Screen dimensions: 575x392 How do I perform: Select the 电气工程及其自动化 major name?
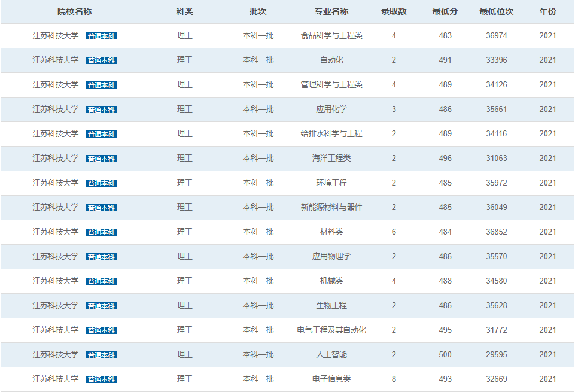(x=331, y=330)
